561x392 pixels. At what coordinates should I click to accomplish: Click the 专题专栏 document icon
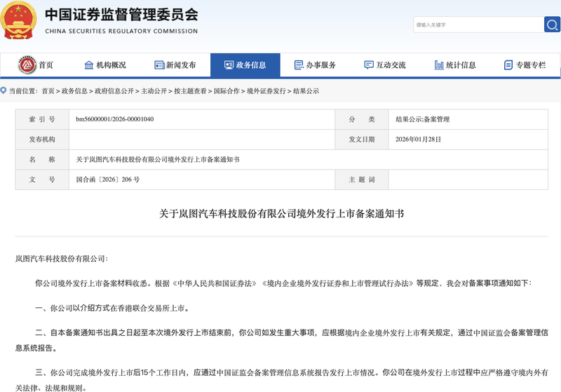point(508,65)
